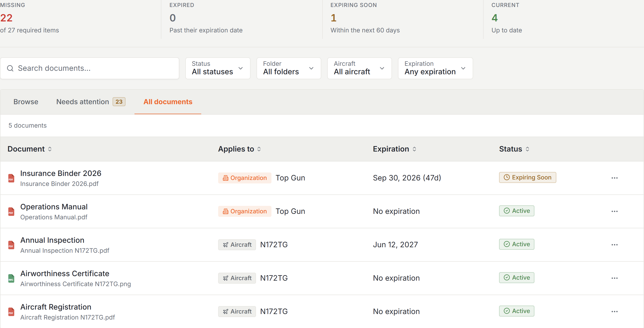Click the PDF icon of Annual Inspection
644x328 pixels.
pyautogui.click(x=11, y=245)
